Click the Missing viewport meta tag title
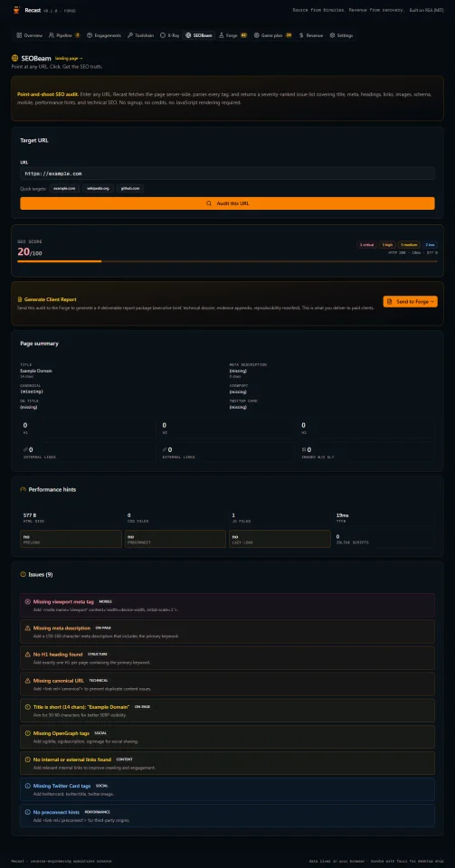455x868 pixels. click(x=63, y=601)
